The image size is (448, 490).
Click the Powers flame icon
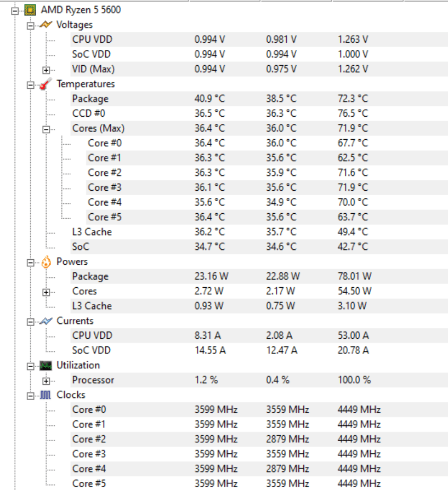46,262
